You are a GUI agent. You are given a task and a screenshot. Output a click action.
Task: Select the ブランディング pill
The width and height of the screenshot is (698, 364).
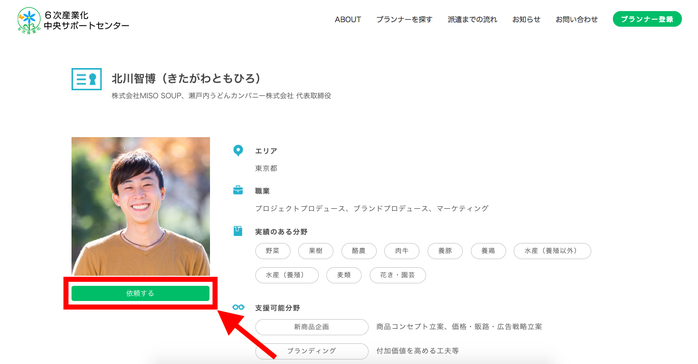point(312,351)
